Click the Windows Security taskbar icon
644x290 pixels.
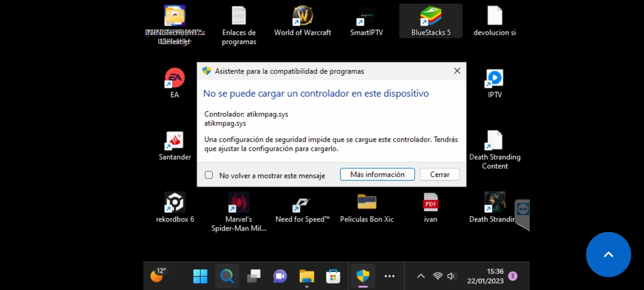click(x=363, y=276)
